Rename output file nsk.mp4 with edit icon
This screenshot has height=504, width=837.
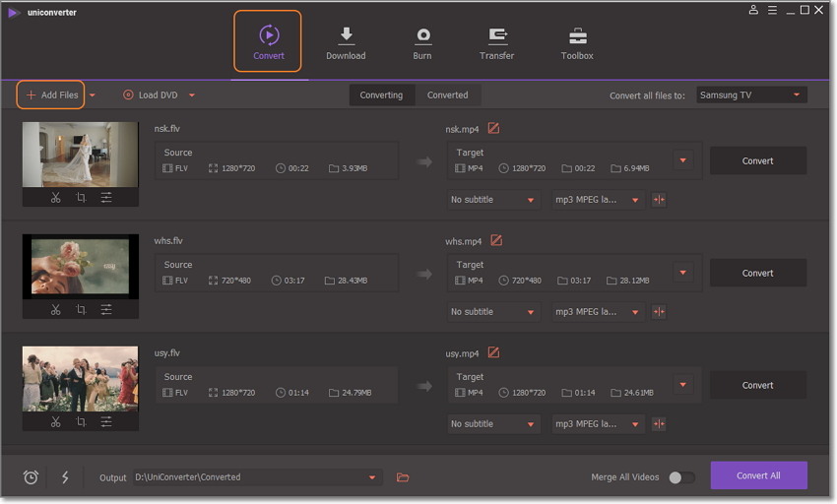(x=493, y=128)
